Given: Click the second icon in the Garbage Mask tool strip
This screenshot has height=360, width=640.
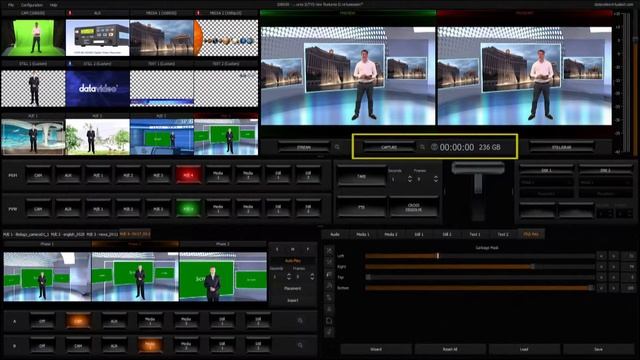Looking at the screenshot, I should (329, 262).
